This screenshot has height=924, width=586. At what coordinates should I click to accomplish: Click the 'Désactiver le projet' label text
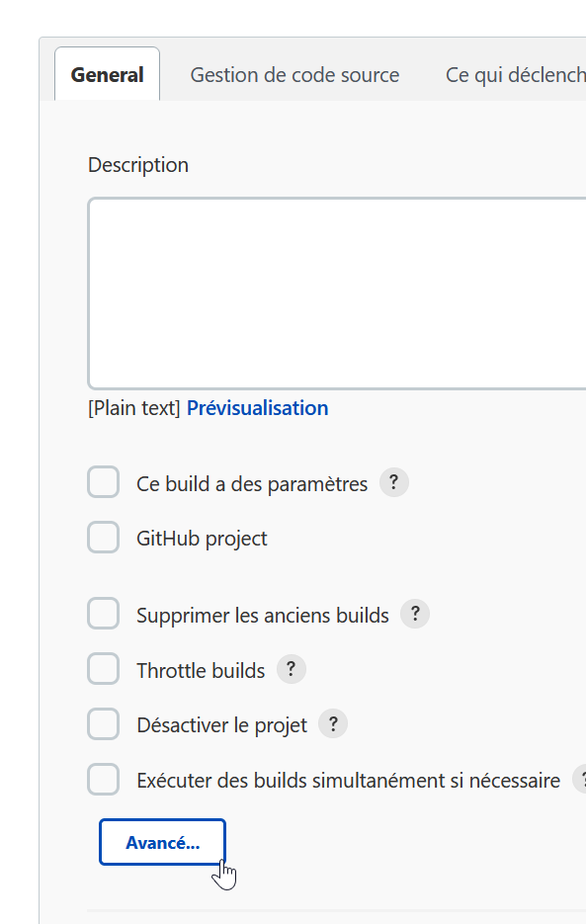[221, 725]
